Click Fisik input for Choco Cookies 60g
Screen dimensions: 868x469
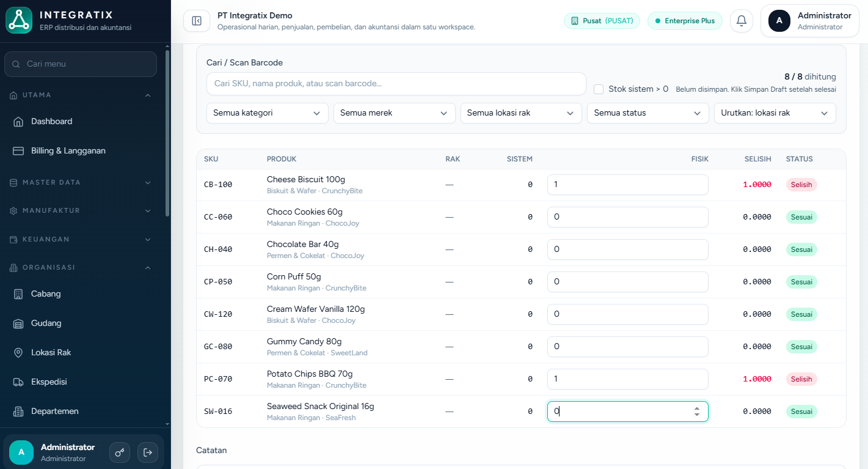[628, 217]
